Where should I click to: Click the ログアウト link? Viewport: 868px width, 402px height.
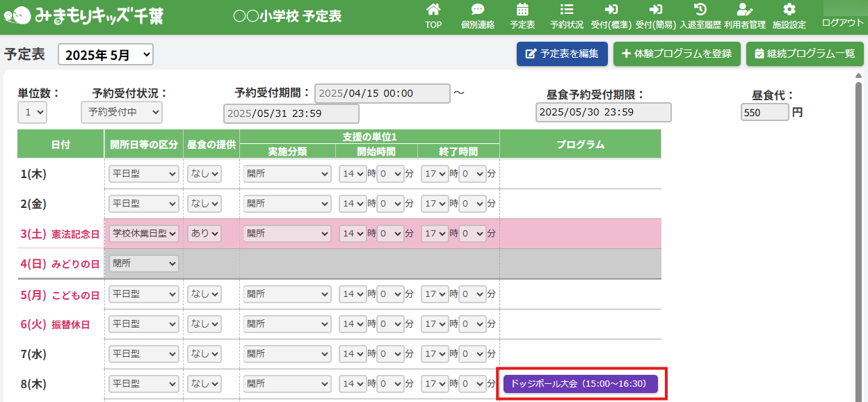tap(842, 22)
